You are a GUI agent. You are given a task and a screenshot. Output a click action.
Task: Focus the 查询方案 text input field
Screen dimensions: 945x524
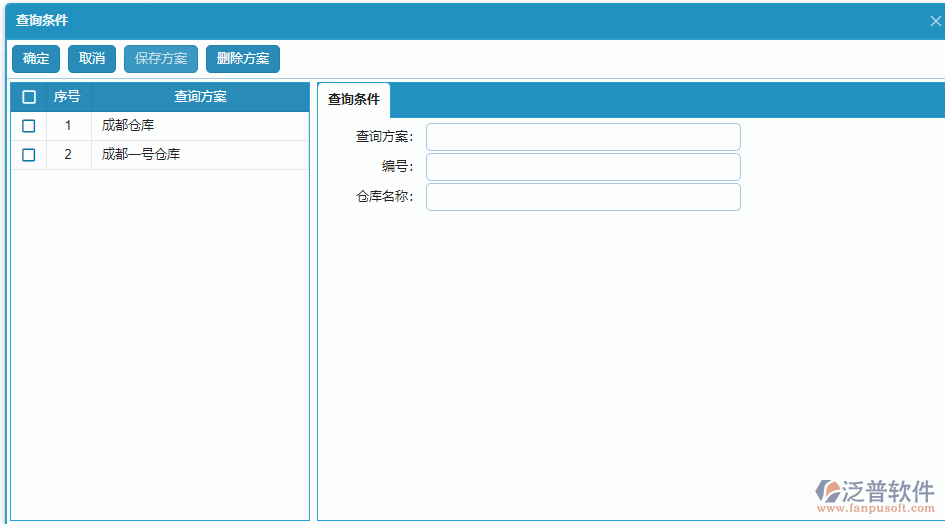pos(583,137)
